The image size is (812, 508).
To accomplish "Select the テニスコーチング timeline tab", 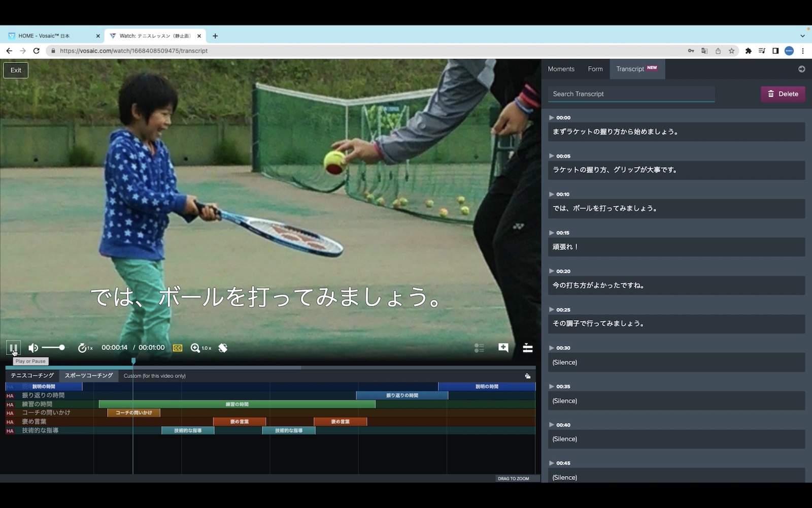I will [x=32, y=376].
